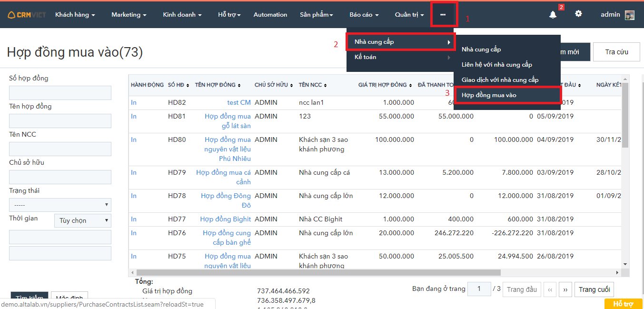Open Hợp đồng cung cấp bàn ghế link
644x309 pixels.
click(x=227, y=238)
